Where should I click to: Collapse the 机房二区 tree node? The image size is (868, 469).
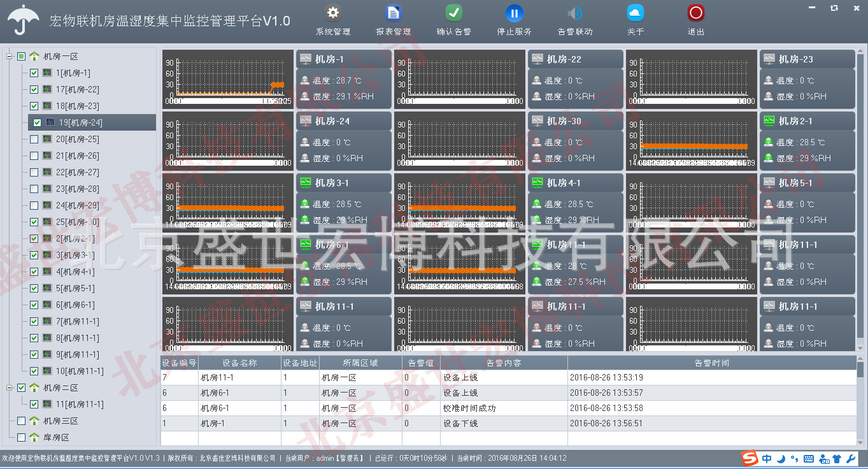[x=10, y=387]
